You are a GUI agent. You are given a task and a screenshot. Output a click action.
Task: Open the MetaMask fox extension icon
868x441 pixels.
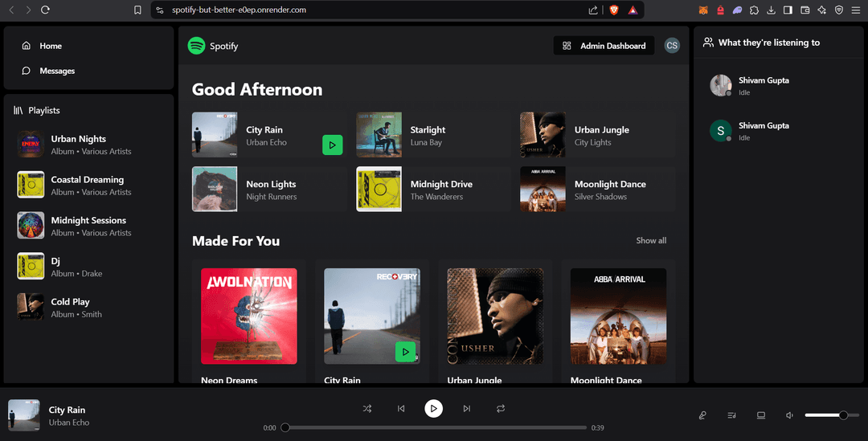(703, 10)
